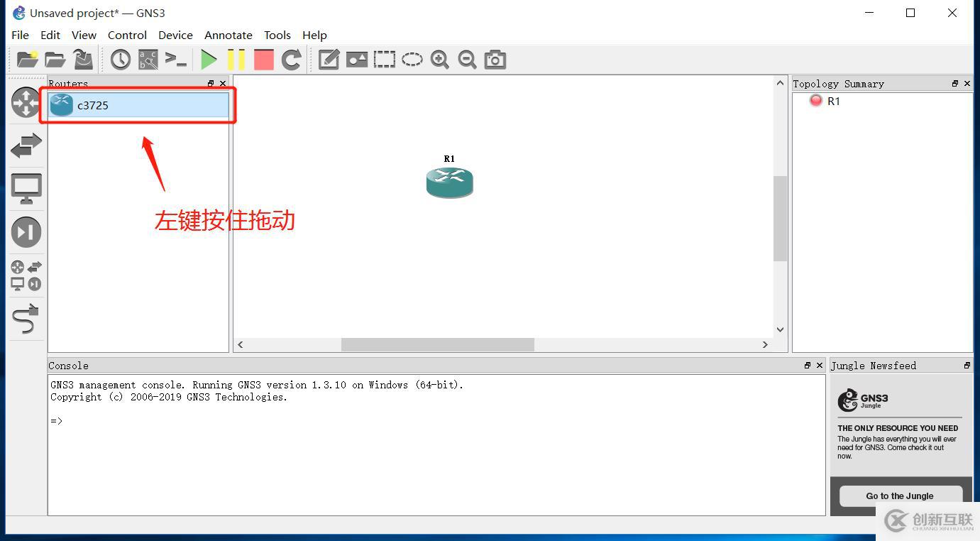Stop all devices with red square
This screenshot has height=541, width=980.
264,60
